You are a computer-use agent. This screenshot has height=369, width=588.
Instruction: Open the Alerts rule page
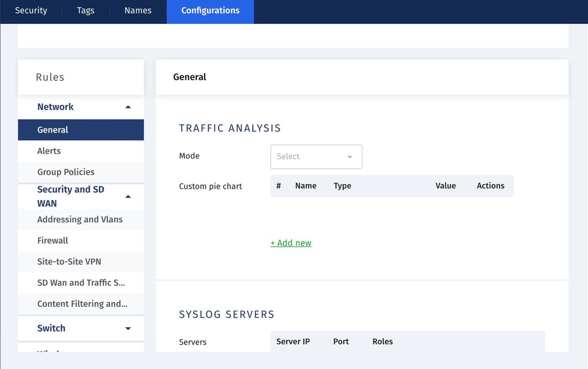49,151
